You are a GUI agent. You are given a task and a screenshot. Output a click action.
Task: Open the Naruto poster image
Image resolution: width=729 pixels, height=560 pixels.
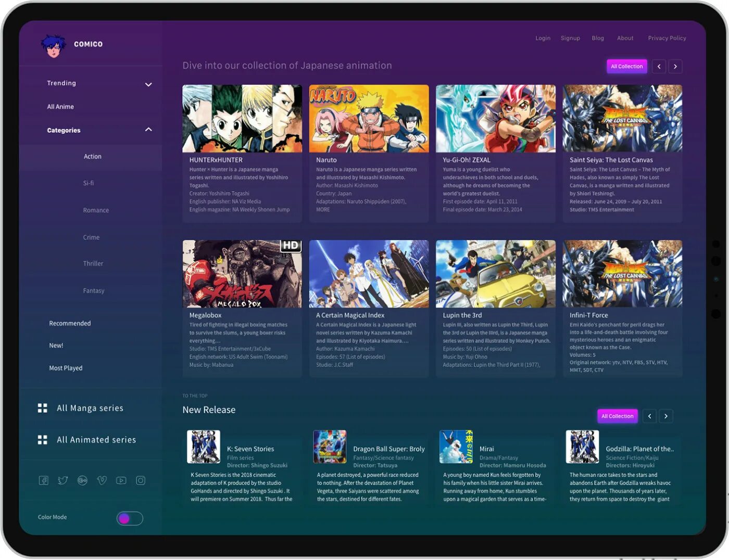[x=369, y=119]
